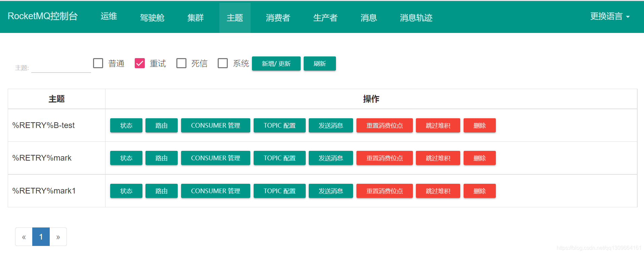
Task: Click the 操作 column header
Action: tap(371, 99)
